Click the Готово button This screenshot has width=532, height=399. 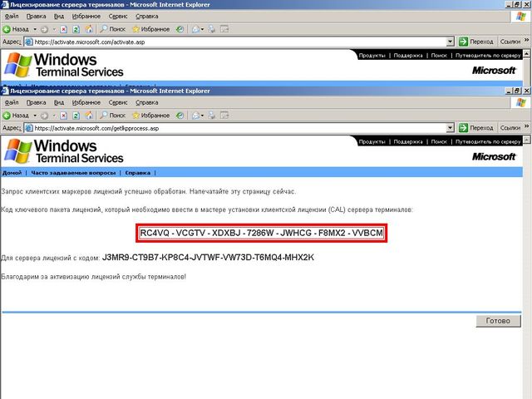[498, 321]
